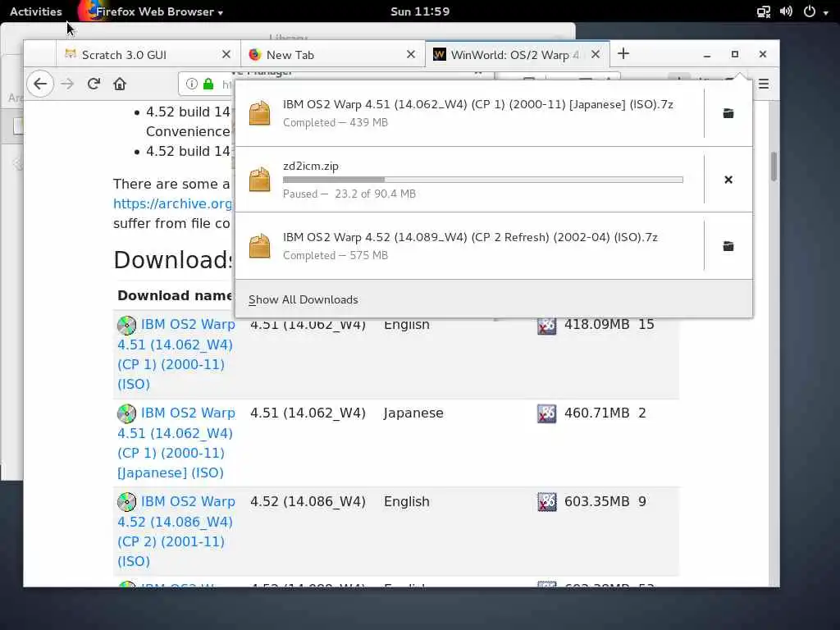
Task: Click the disc icon beside Warp 4.51 Japanese ISO
Action: pos(127,413)
